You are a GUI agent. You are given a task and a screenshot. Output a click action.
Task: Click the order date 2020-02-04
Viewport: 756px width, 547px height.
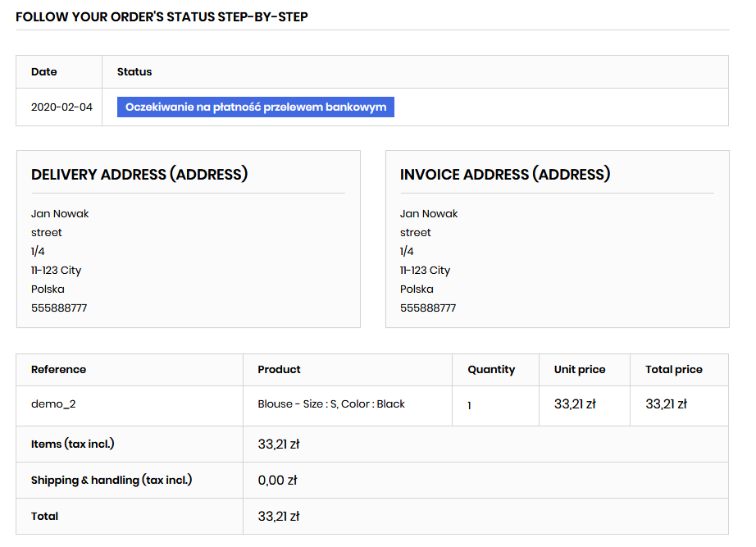(61, 107)
